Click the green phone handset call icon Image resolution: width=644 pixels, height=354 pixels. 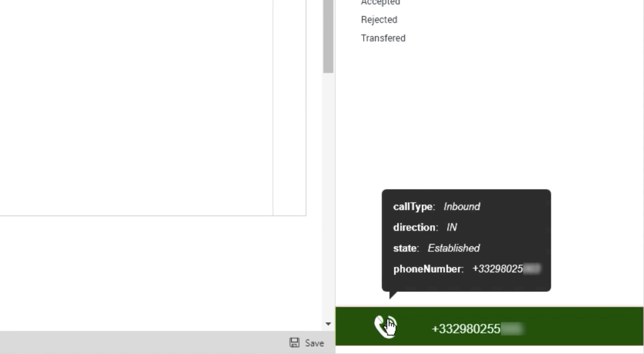click(385, 327)
